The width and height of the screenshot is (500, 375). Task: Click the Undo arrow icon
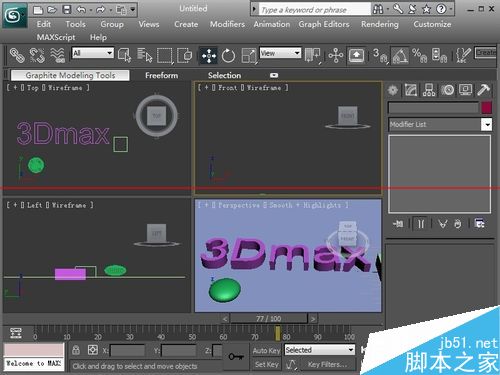(x=81, y=10)
